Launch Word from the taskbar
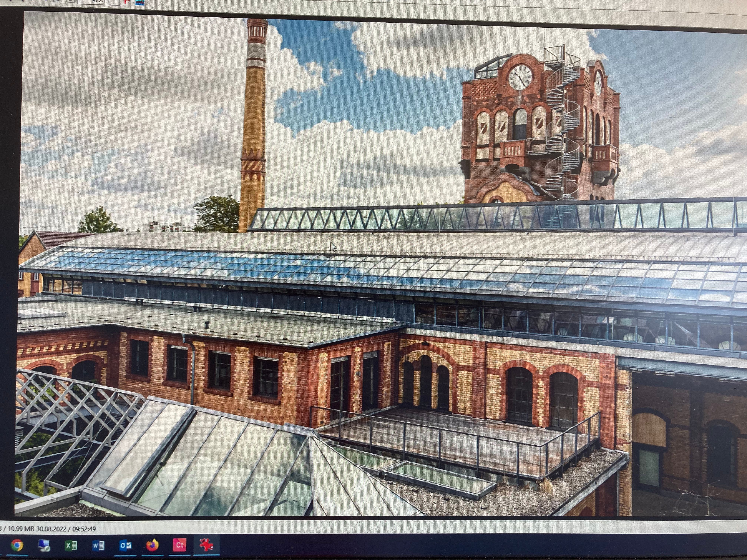This screenshot has height=560, width=747. 98,546
